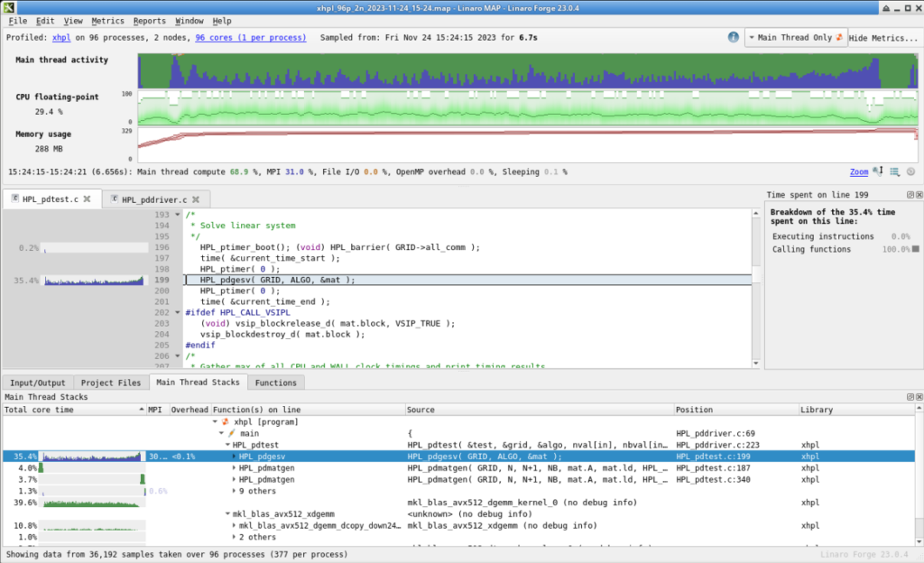Collapse the HPL_pdtest tree node
This screenshot has width=924, height=563.
[x=227, y=445]
